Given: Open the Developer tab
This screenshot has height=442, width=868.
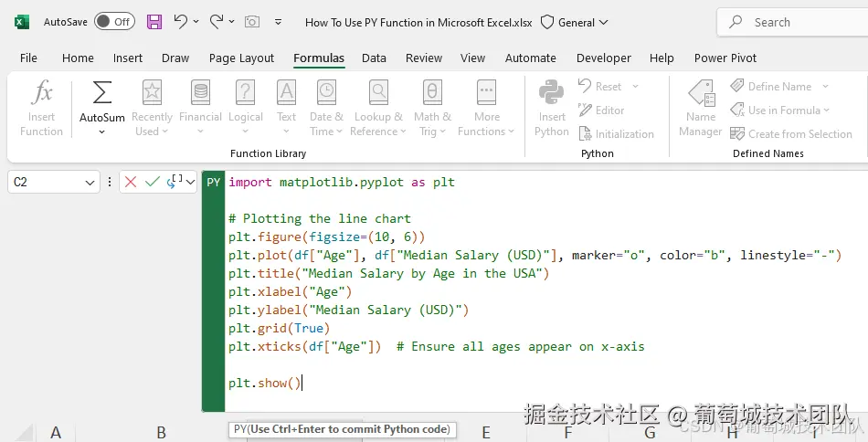Looking at the screenshot, I should pyautogui.click(x=603, y=58).
